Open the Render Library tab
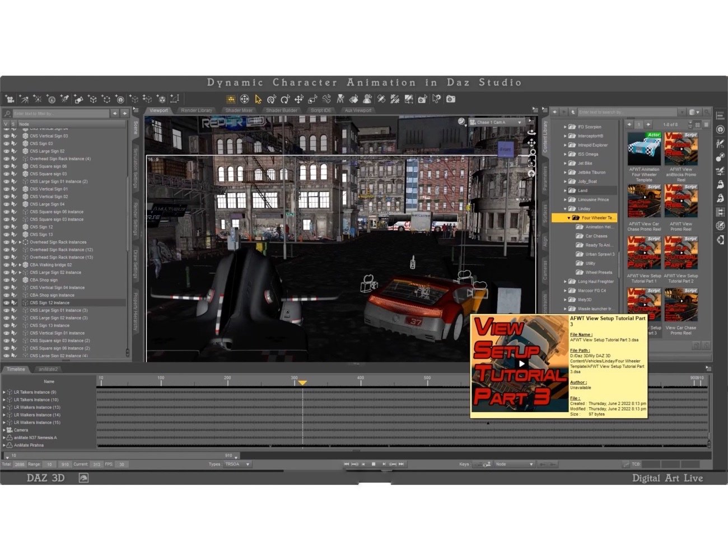 point(197,110)
